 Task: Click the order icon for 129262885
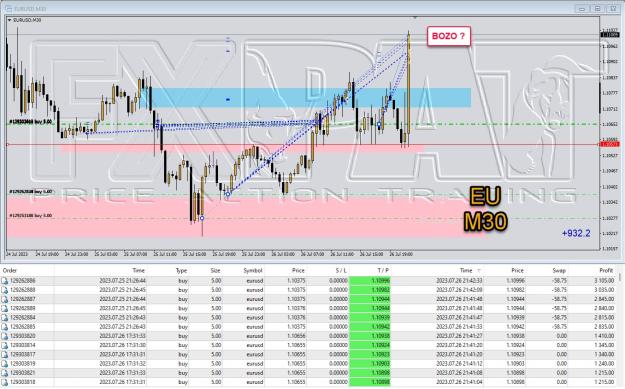click(5, 327)
